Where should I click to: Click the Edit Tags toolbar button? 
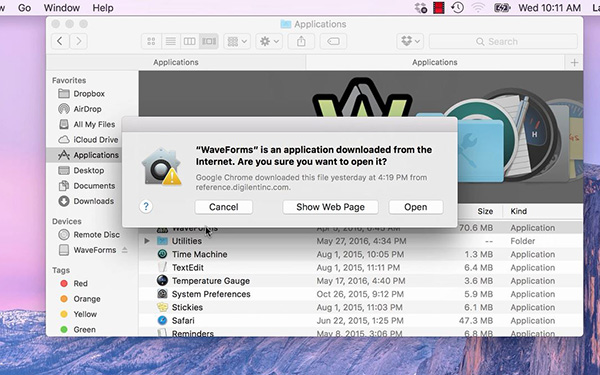coord(333,41)
